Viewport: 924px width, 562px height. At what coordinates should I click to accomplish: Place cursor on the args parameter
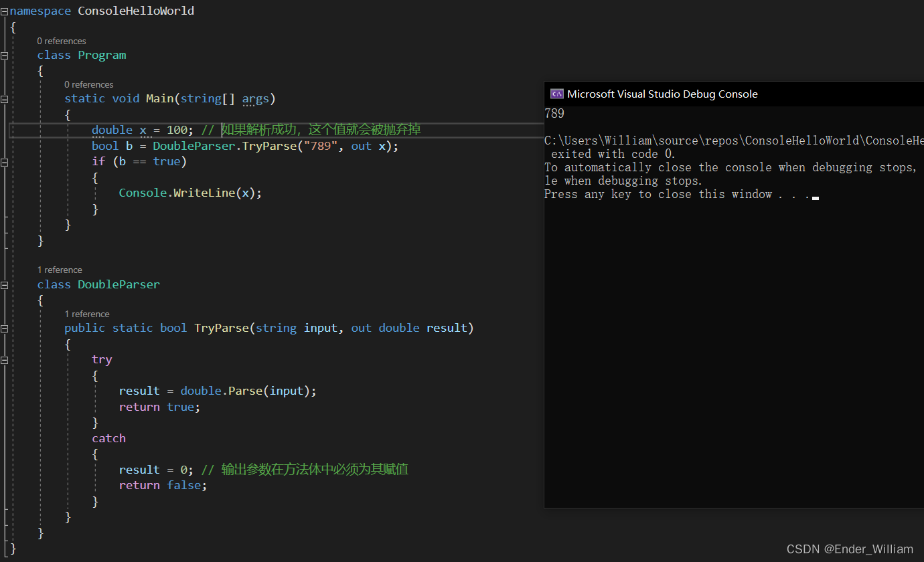point(255,99)
